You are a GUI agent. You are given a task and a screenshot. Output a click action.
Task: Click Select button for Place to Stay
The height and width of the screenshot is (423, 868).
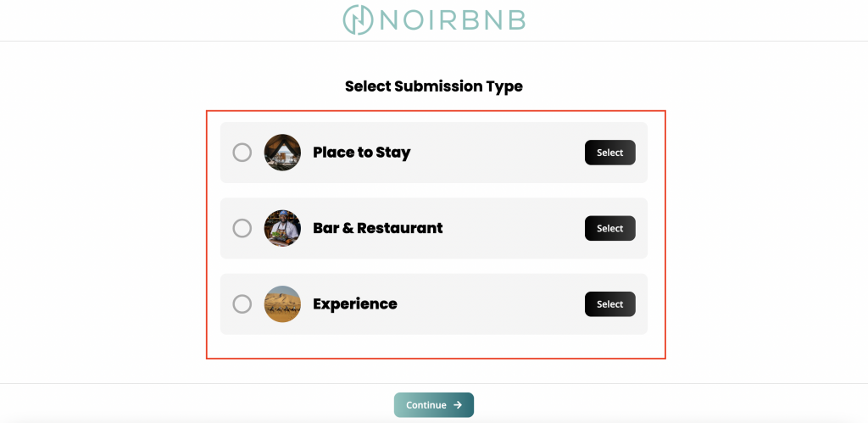610,153
